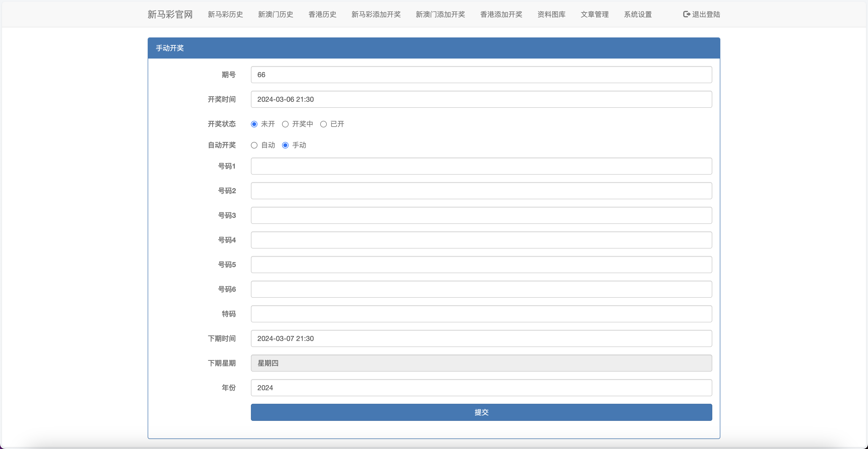Image resolution: width=868 pixels, height=449 pixels.
Task: Click the 年份 input showing 2024
Action: (481, 387)
